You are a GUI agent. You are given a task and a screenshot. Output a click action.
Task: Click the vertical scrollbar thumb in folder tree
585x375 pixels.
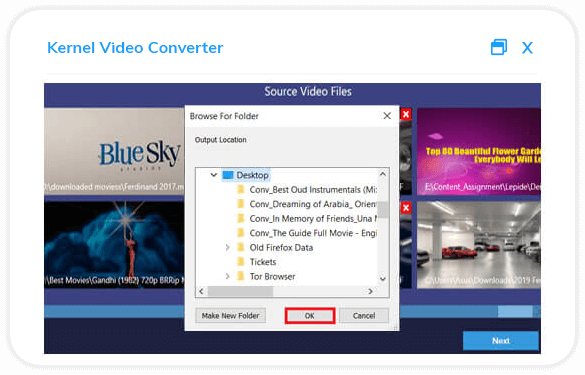point(383,209)
